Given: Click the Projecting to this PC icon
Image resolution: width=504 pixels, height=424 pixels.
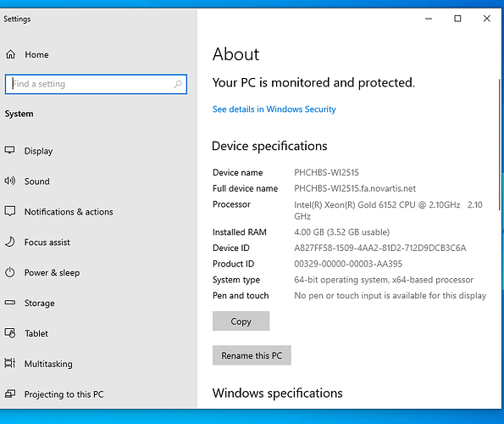Looking at the screenshot, I should (9, 393).
